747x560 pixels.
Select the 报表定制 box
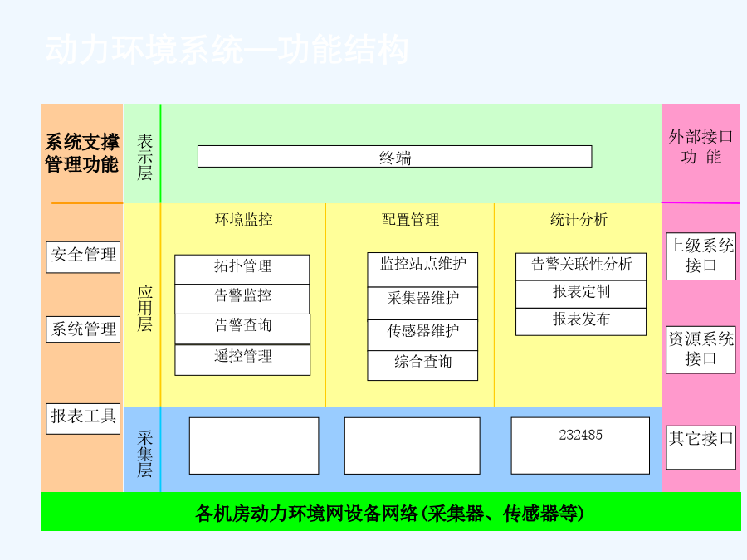[x=581, y=295]
